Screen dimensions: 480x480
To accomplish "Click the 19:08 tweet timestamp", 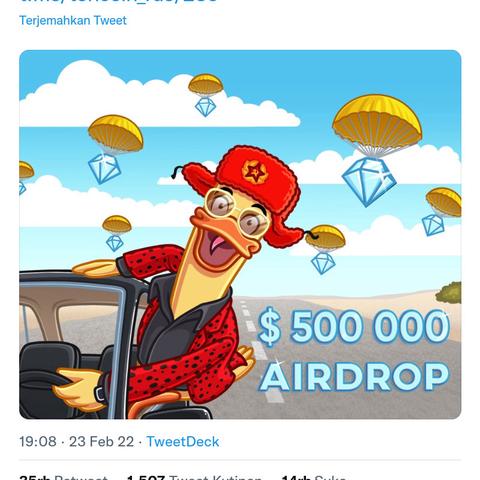I will pos(38,441).
